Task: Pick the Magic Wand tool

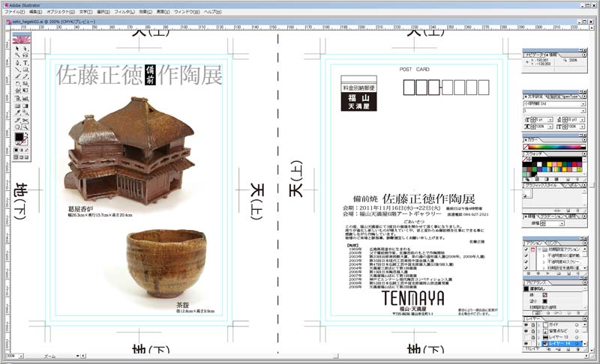Action: (x=17, y=55)
